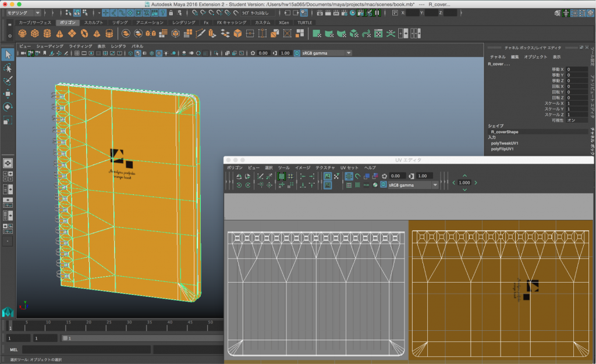Decrease UV Editor step value down arrow
The height and width of the screenshot is (364, 596).
click(x=464, y=190)
